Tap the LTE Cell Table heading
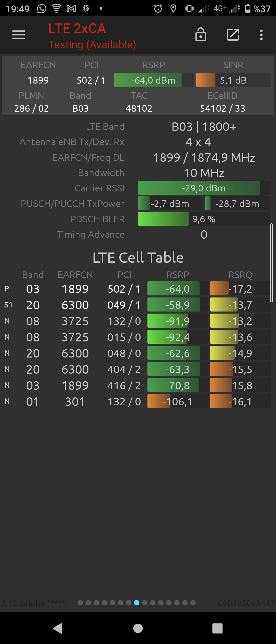This screenshot has height=644, width=276. (138, 257)
